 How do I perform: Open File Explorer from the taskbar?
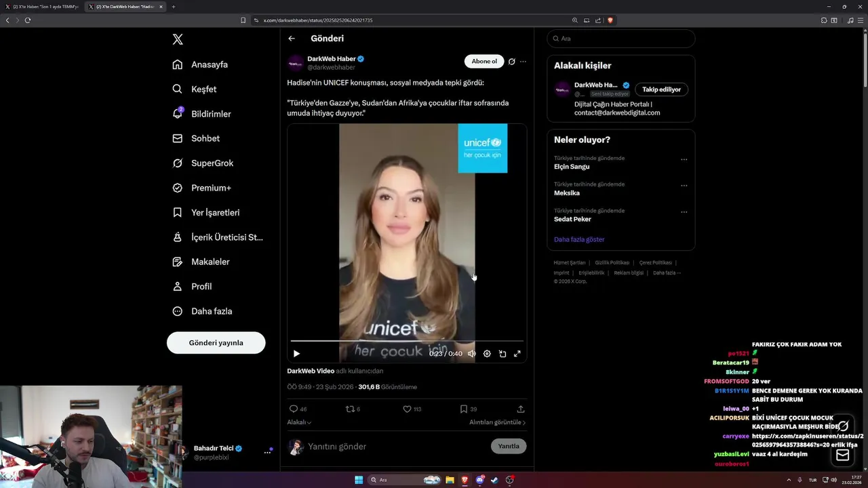[450, 480]
